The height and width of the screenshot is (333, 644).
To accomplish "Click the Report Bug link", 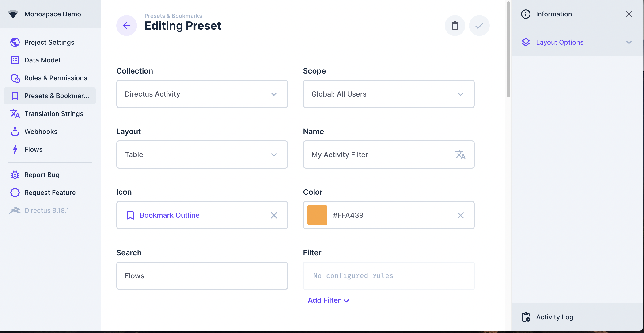I will 49,175.
